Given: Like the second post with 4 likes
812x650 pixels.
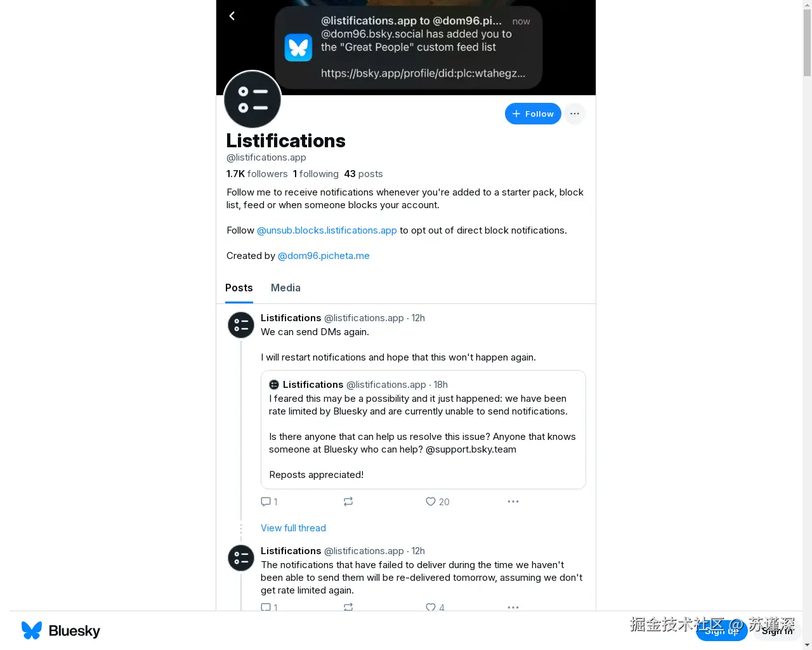Looking at the screenshot, I should pos(431,607).
